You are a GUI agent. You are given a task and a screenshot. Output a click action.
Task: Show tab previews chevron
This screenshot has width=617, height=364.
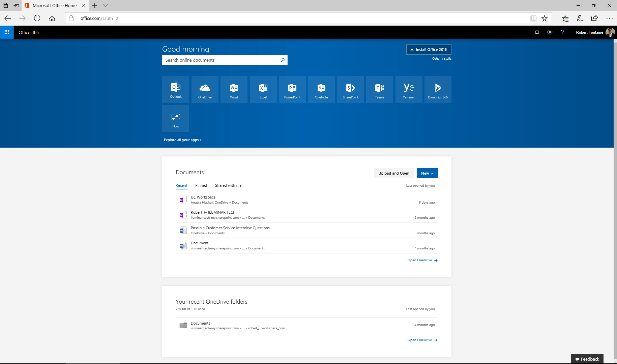pyautogui.click(x=106, y=5)
